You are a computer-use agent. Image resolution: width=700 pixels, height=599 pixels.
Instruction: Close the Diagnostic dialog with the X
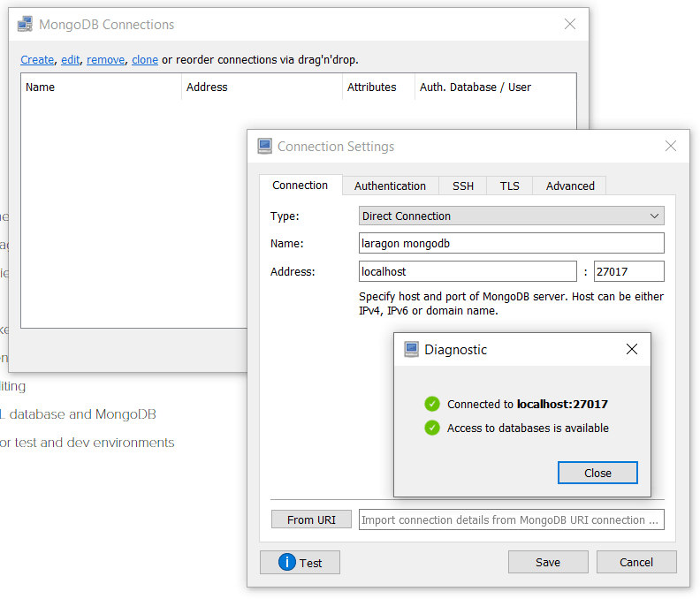tap(632, 349)
